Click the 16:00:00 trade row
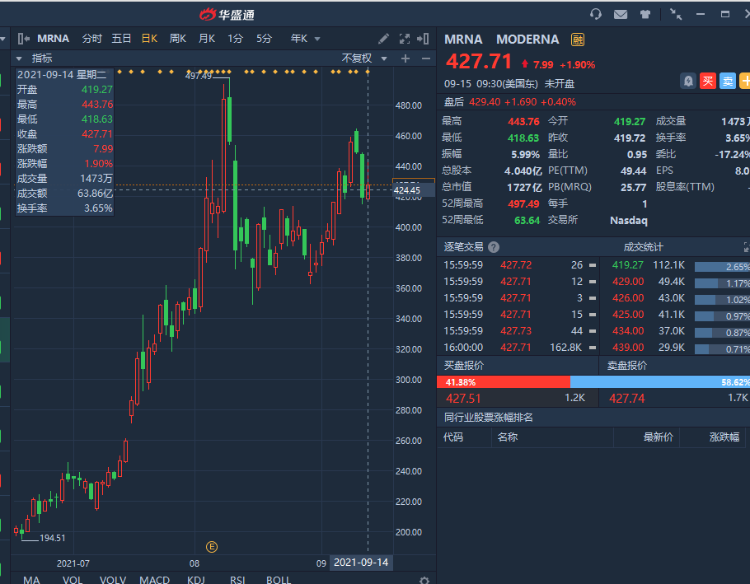This screenshot has height=584, width=750. (519, 347)
